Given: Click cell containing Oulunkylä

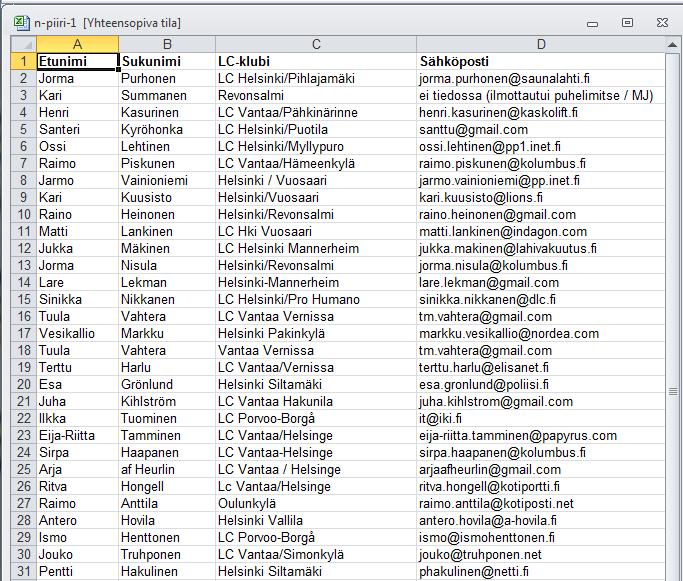Looking at the screenshot, I should click(x=316, y=503).
